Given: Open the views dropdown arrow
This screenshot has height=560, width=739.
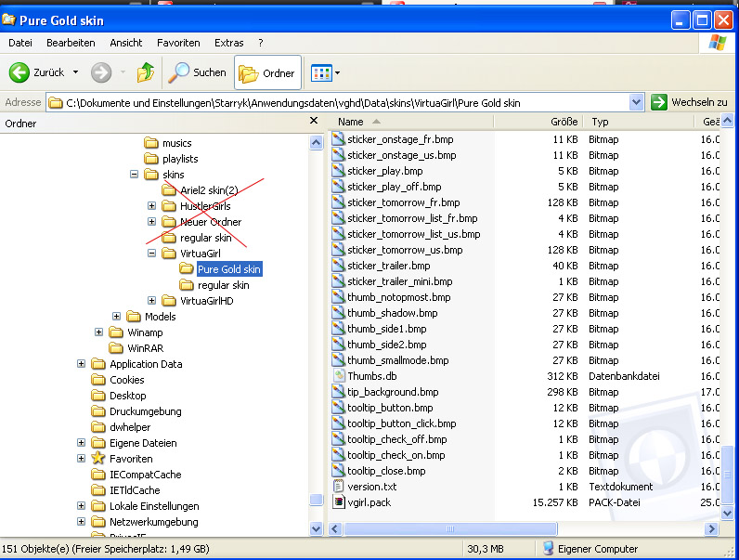Looking at the screenshot, I should coord(337,73).
